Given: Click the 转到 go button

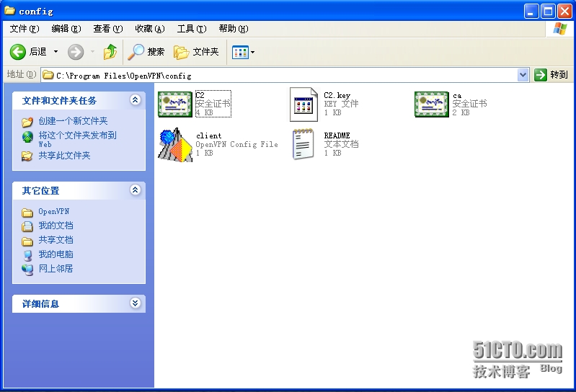Looking at the screenshot, I should pos(551,75).
